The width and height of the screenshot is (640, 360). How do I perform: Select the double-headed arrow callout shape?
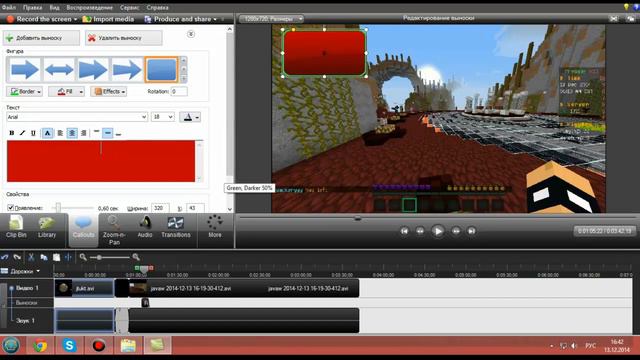coord(59,70)
